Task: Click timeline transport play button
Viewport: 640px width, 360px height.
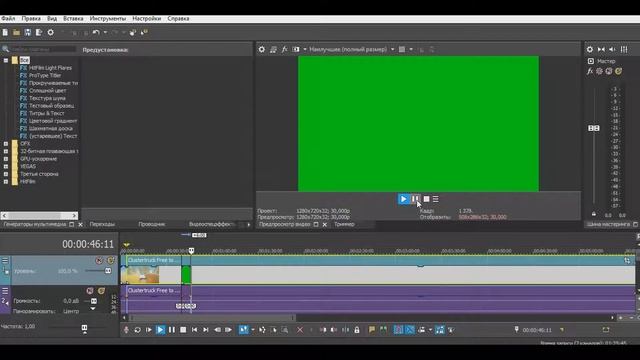Action: point(160,330)
